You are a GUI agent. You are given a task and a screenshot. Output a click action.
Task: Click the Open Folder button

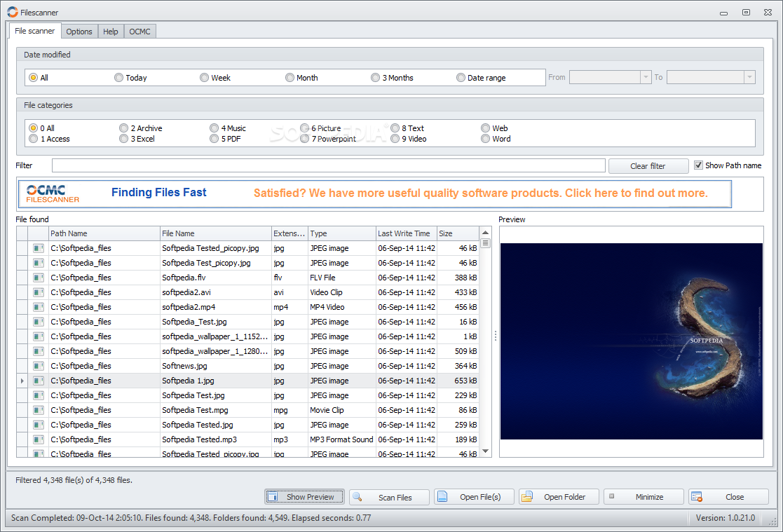559,497
